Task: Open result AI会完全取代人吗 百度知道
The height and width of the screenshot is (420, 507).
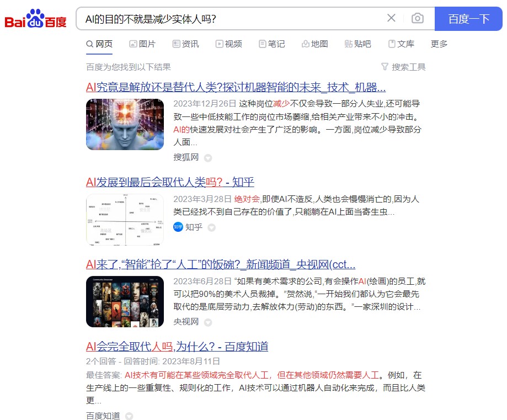Action: (177, 347)
